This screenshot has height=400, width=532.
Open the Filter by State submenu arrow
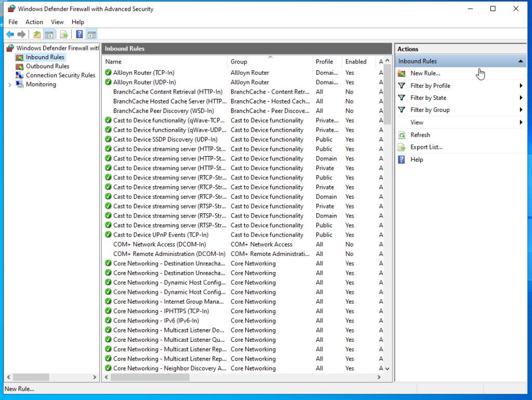pyautogui.click(x=521, y=98)
